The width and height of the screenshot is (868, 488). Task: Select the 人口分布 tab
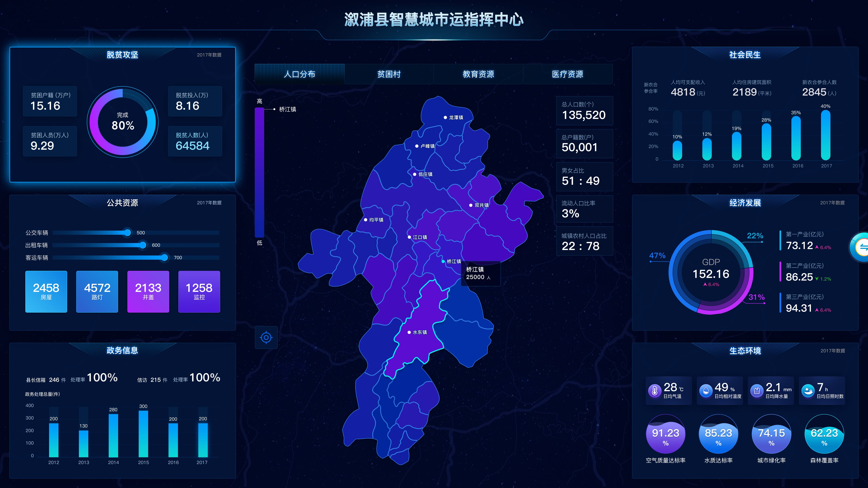click(x=299, y=74)
